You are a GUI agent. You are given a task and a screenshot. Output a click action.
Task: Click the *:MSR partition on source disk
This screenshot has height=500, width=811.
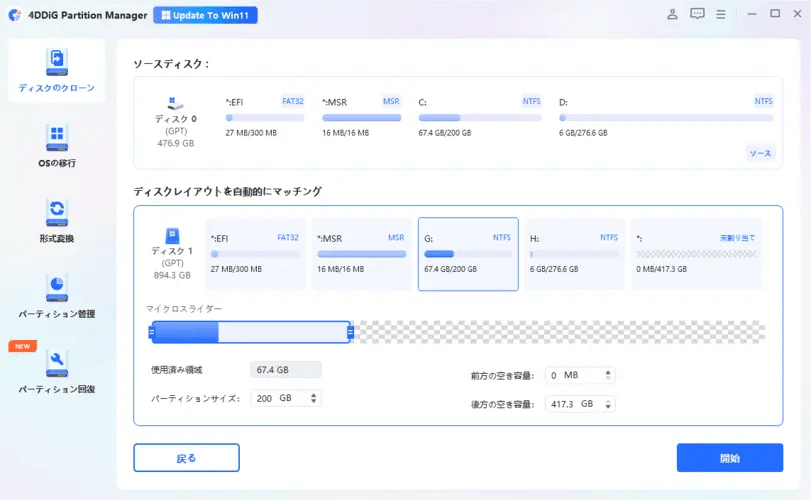[362, 117]
